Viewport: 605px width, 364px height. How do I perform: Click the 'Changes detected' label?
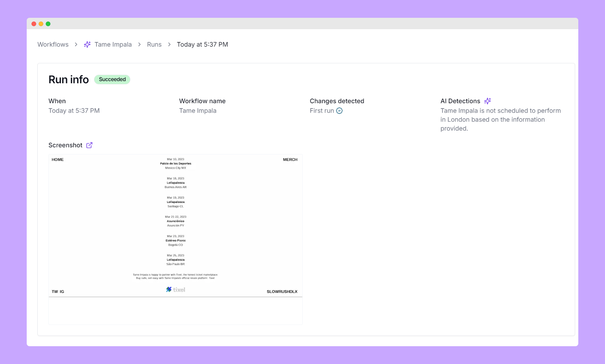pos(337,101)
